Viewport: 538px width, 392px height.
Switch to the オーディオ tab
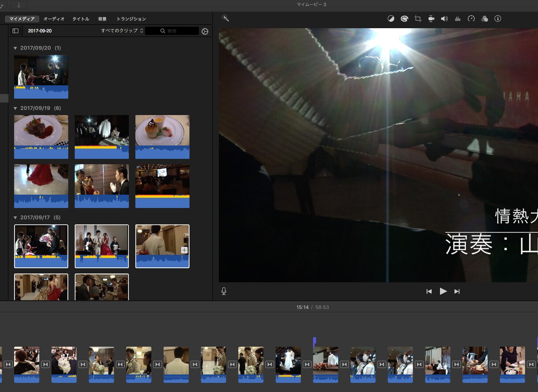(x=54, y=19)
